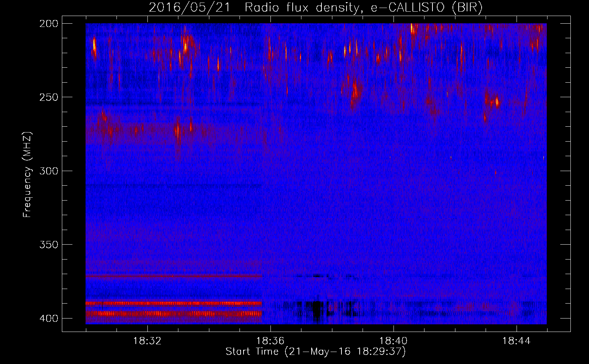The image size is (589, 364).
Task: Select the 250 frequency tick label
Action: [x=49, y=97]
